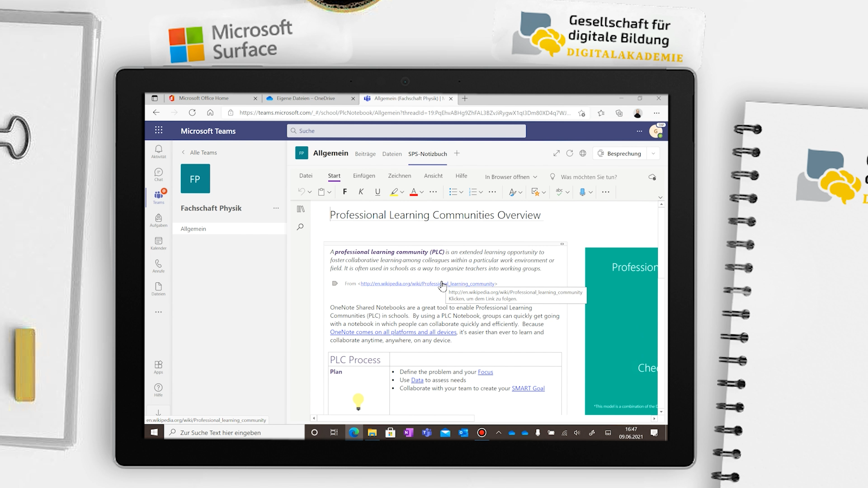Go back to Alle Teams
868x488 pixels.
(x=199, y=153)
